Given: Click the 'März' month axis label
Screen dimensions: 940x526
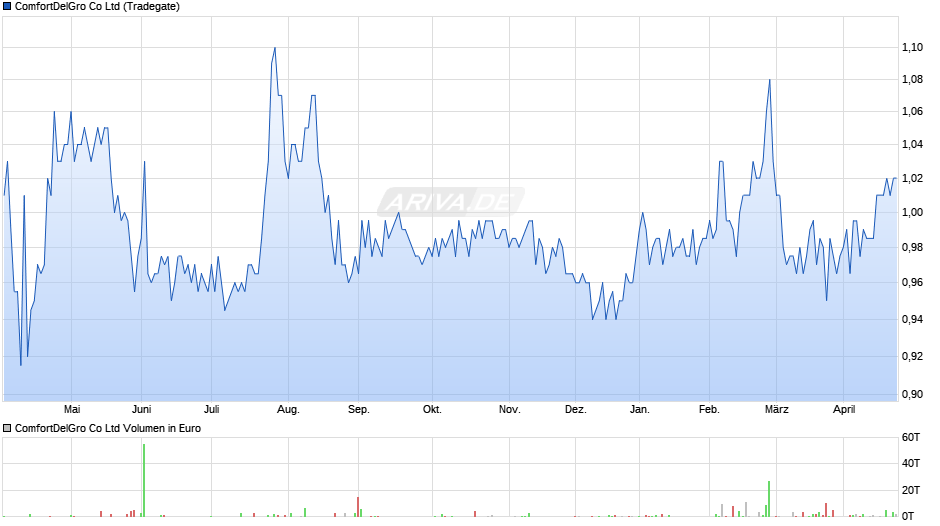Looking at the screenshot, I should (x=776, y=410).
